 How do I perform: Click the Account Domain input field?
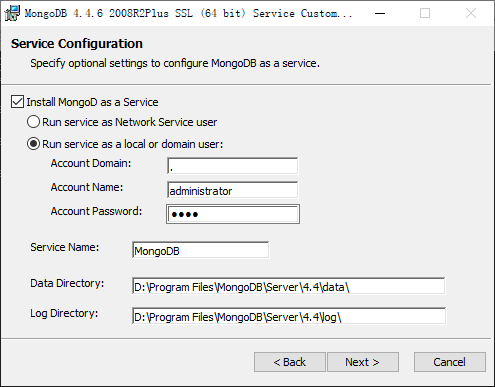[x=233, y=166]
